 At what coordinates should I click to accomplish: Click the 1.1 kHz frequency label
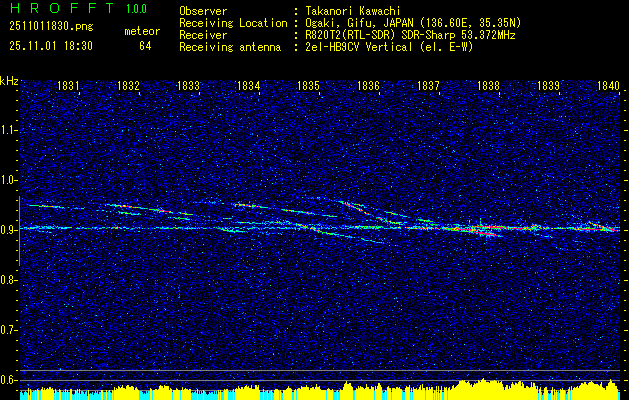[x=8, y=130]
